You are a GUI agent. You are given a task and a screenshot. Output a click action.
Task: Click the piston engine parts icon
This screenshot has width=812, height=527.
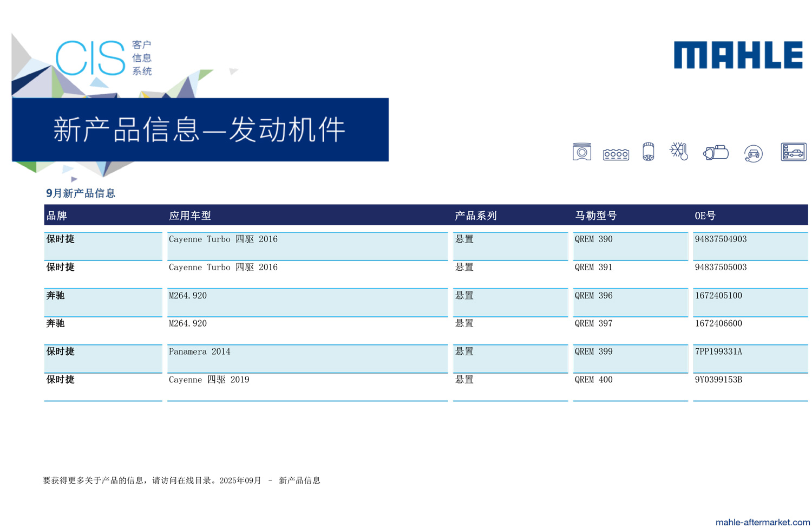(x=581, y=152)
